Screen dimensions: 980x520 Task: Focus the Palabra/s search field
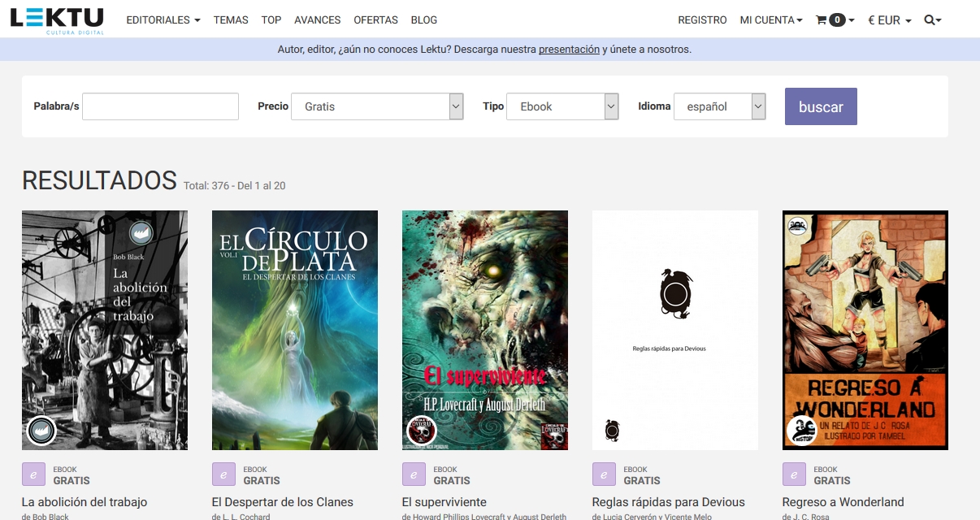(x=160, y=106)
